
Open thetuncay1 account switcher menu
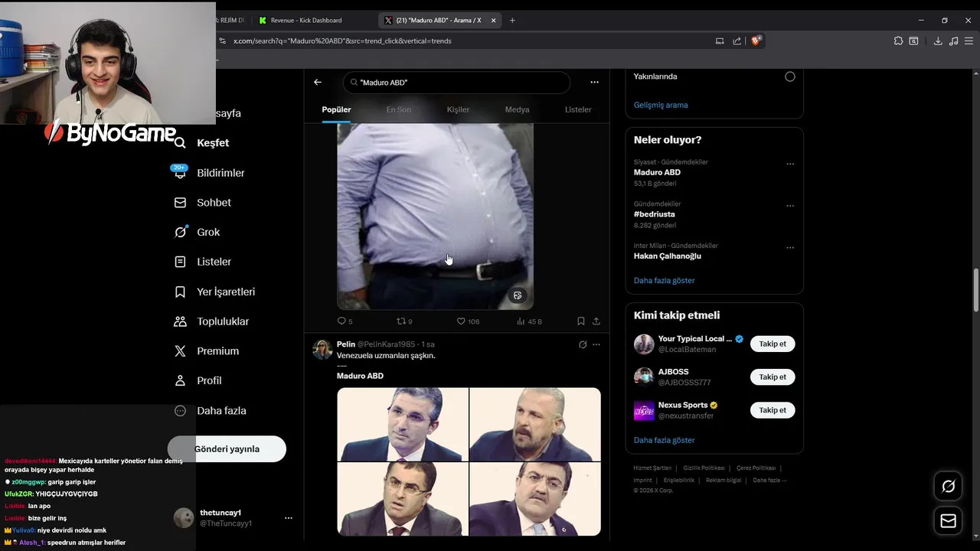point(289,518)
